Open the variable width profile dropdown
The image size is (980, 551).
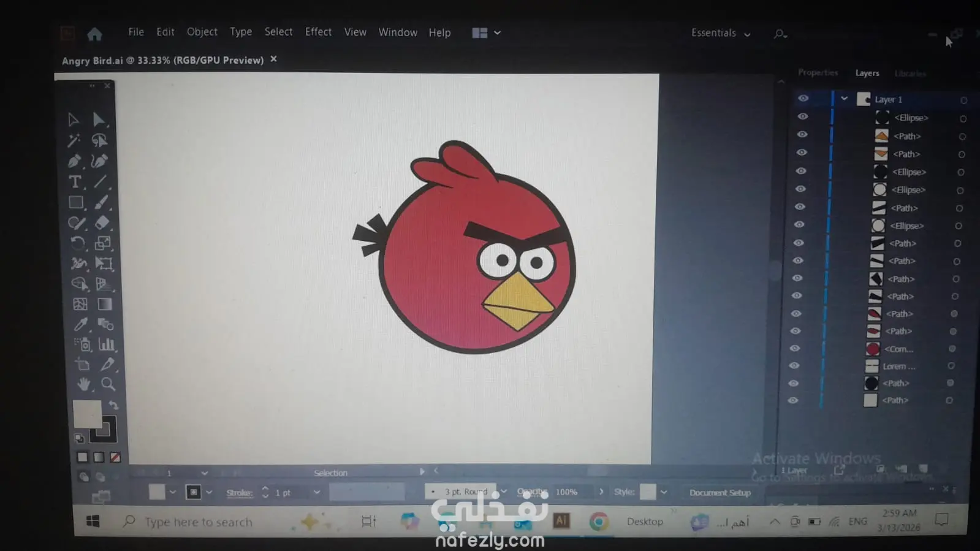(x=367, y=492)
